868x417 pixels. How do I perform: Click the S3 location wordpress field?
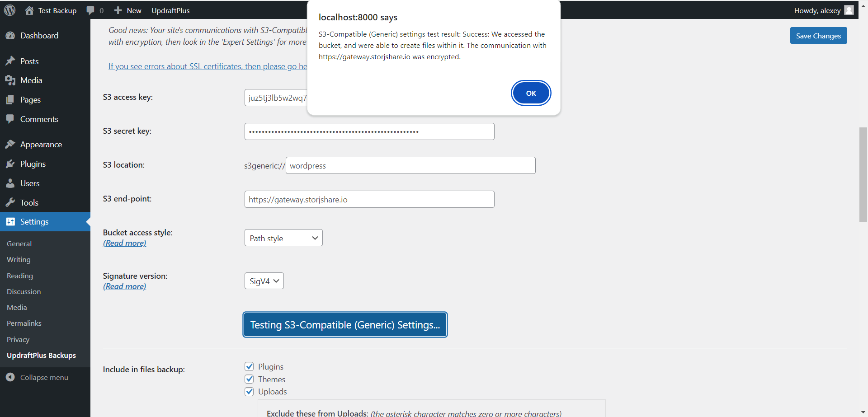pos(410,165)
